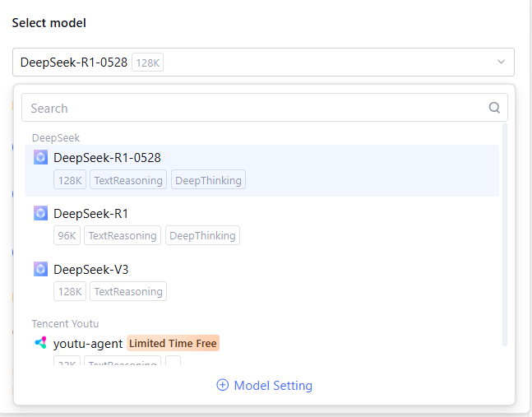Open the Model Setting link
The width and height of the screenshot is (532, 417).
click(x=273, y=385)
